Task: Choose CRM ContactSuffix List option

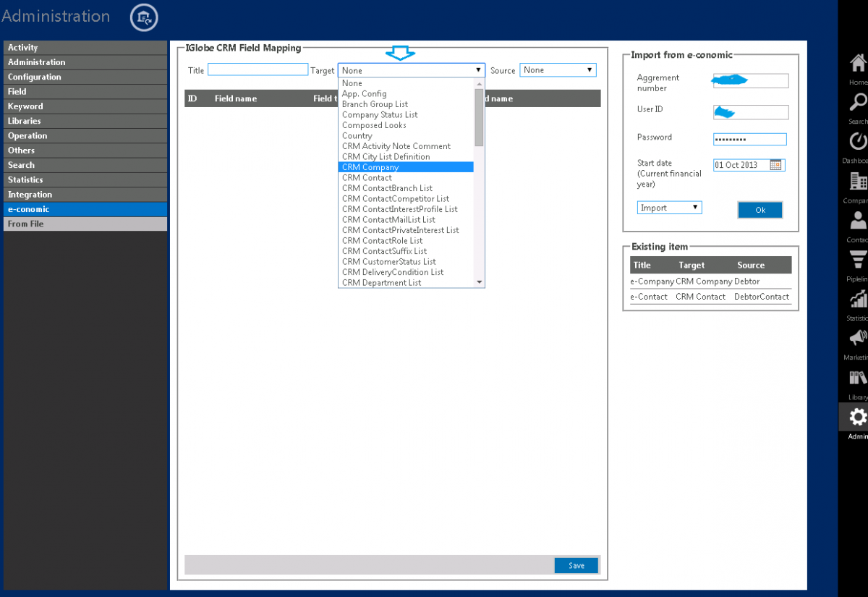Action: [406, 251]
